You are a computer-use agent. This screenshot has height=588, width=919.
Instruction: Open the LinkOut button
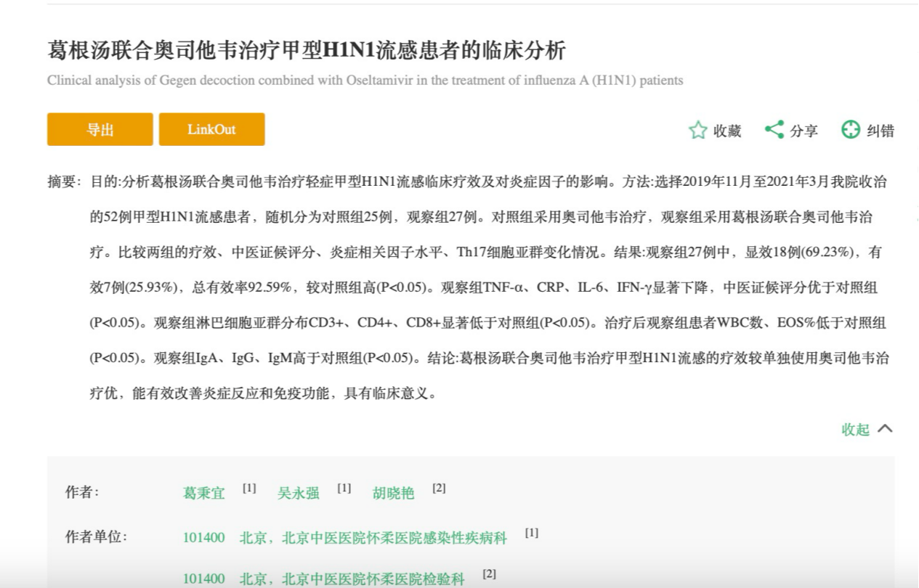coord(211,130)
